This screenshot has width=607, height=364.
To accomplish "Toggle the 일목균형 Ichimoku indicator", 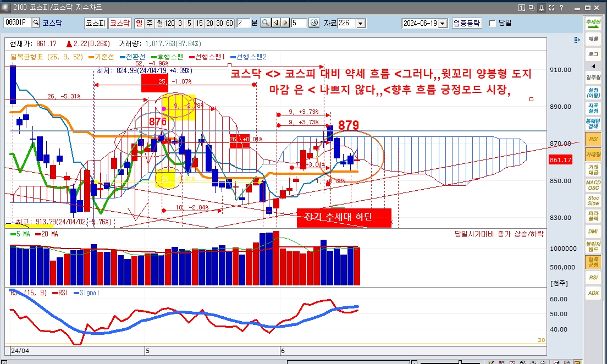I will click(593, 262).
